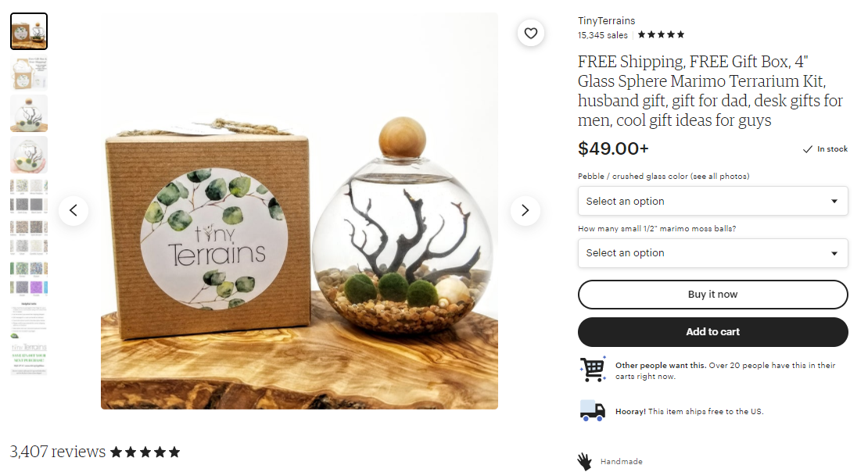Click shop star rating beside sales count
The width and height of the screenshot is (868, 472).
coord(661,34)
